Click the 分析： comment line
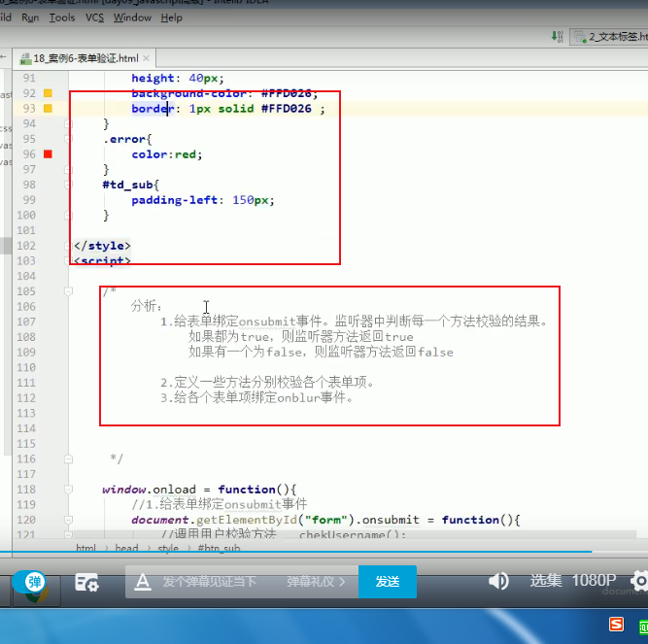 (147, 306)
